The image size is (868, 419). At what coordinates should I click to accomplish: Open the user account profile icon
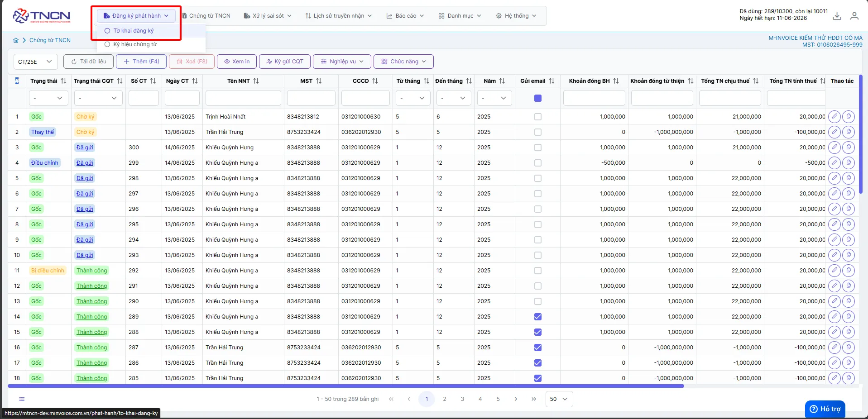[x=854, y=16]
